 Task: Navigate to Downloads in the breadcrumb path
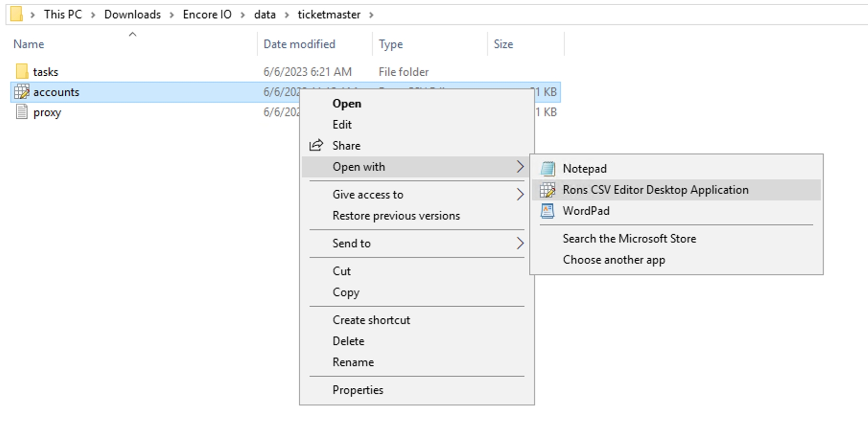[132, 15]
